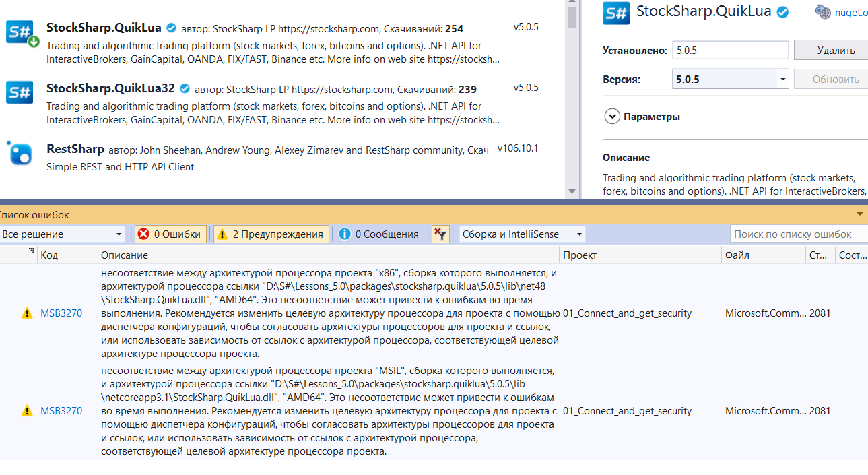
Task: Click the package list scrollbar down arrow
Action: click(x=572, y=192)
